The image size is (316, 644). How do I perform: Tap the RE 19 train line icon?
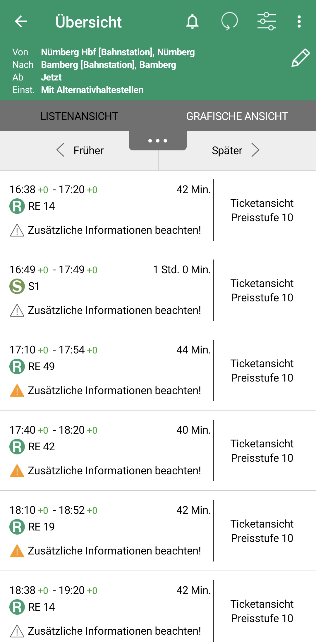pyautogui.click(x=17, y=527)
